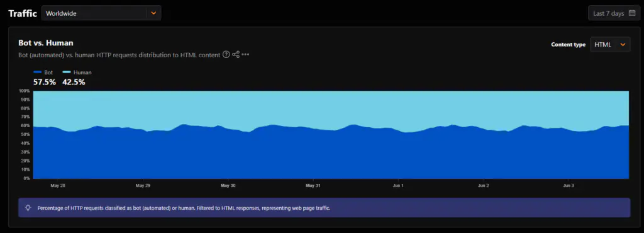Click the 57.5% Bot value

click(45, 82)
